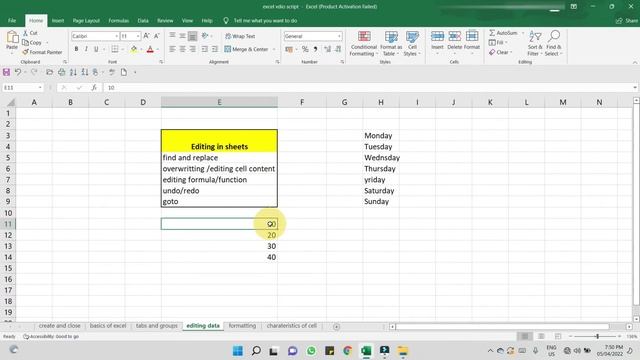The image size is (640, 360).
Task: Switch to the Insert ribbon tab
Action: click(x=58, y=20)
